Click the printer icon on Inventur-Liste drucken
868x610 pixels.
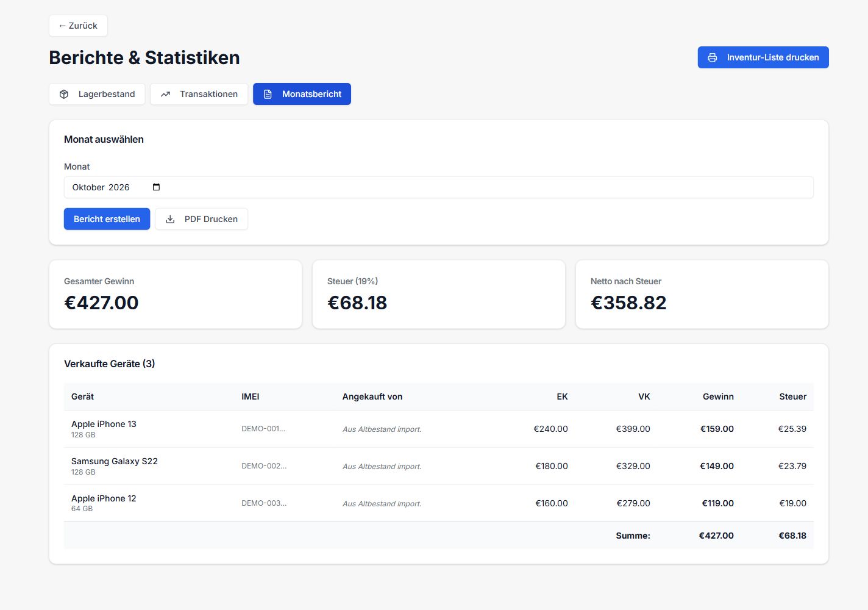click(712, 57)
